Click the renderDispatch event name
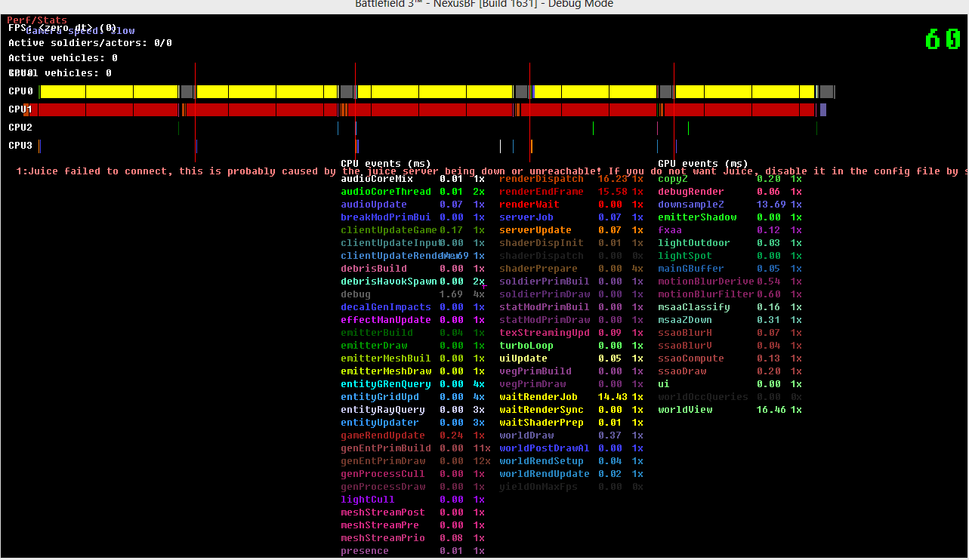 pos(542,179)
